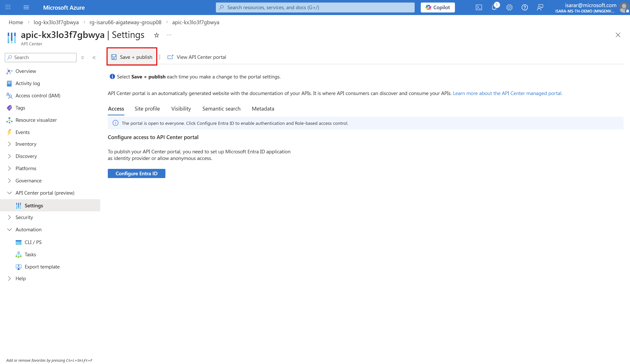The height and width of the screenshot is (364, 630).
Task: Close the Settings blade with X
Action: click(x=618, y=35)
